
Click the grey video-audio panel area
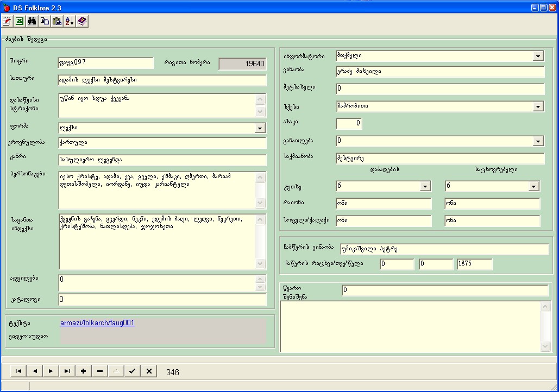pyautogui.click(x=163, y=336)
